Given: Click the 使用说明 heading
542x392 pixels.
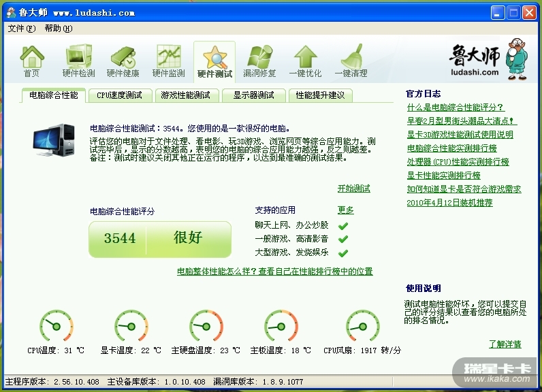Looking at the screenshot, I should (x=423, y=288).
